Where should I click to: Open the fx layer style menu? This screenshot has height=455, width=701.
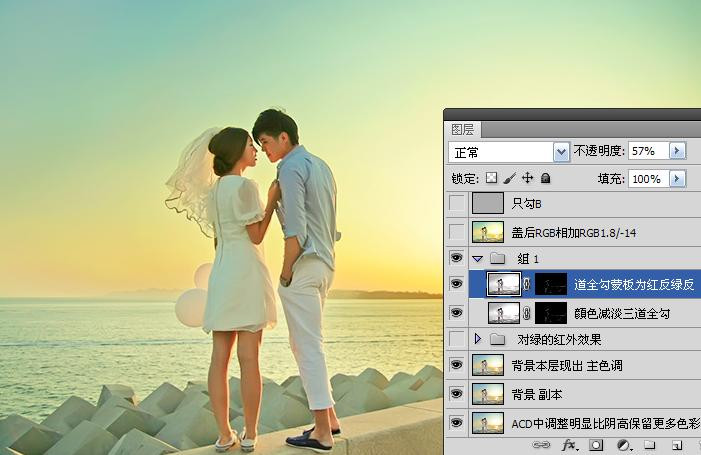[x=570, y=445]
